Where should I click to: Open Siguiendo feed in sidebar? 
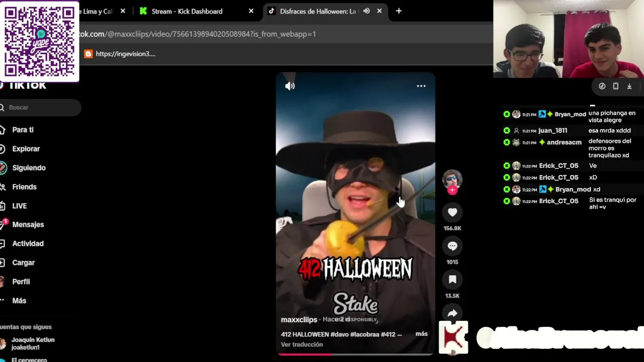tap(29, 168)
